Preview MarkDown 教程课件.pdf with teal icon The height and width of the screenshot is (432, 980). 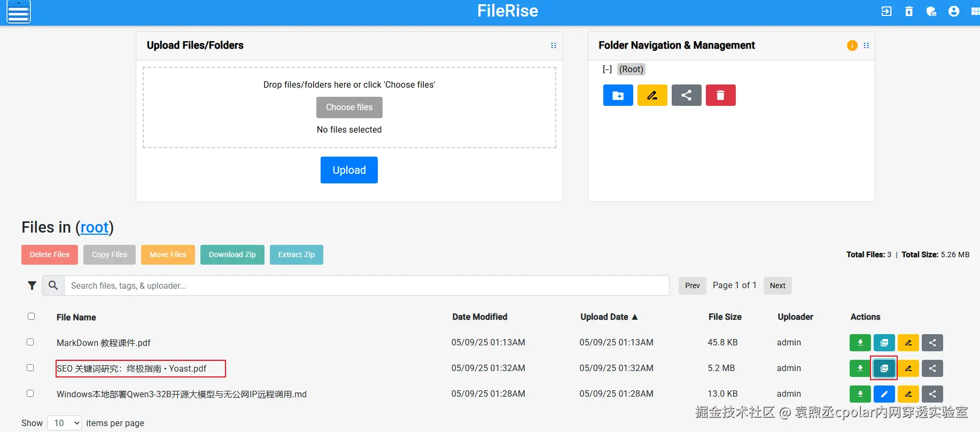(x=884, y=343)
